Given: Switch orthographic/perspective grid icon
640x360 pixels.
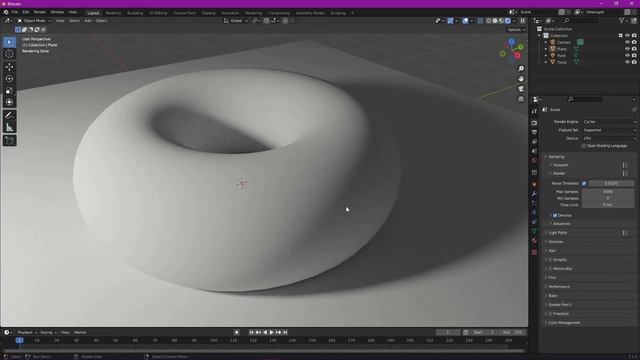Looking at the screenshot, I should [521, 99].
